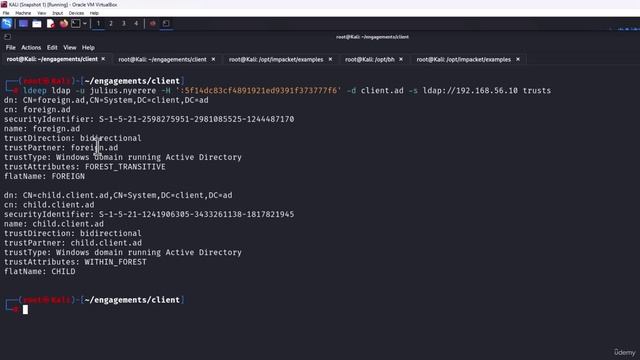Click ldap://192.168.56.10 in the command

click(x=470, y=91)
